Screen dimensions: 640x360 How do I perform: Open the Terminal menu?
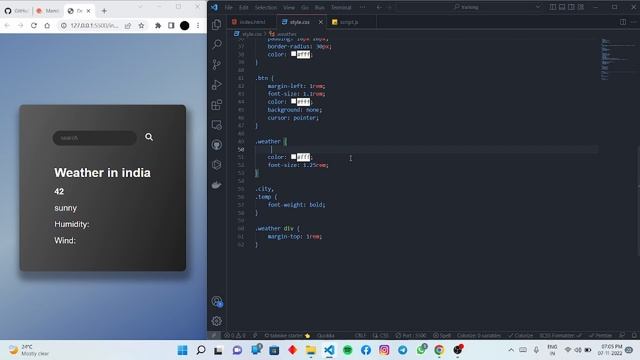click(341, 7)
